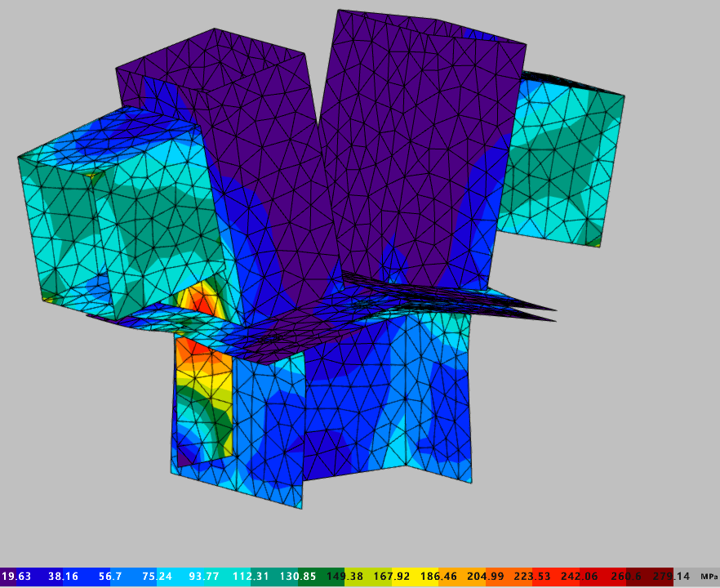
Task: Click the 242.06 red legend segment
Action: [x=580, y=577]
